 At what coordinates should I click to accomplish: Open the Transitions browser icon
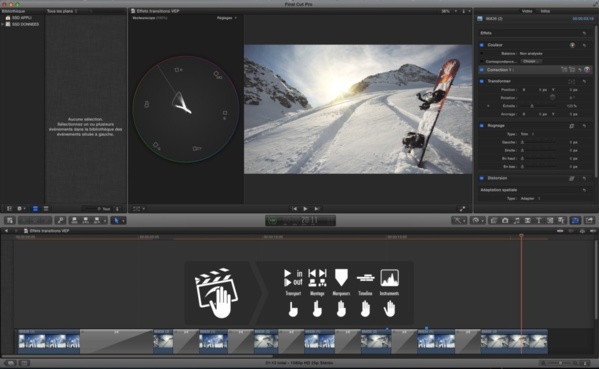(528, 220)
